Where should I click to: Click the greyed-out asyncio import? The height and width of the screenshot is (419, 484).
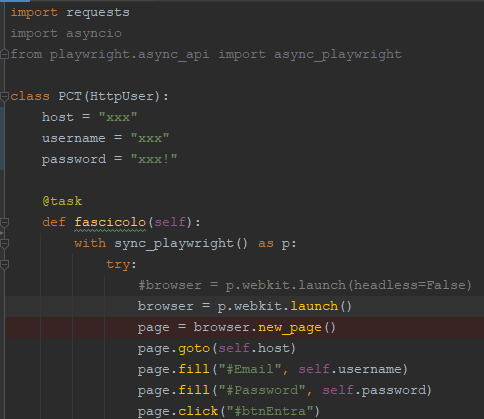coord(94,33)
